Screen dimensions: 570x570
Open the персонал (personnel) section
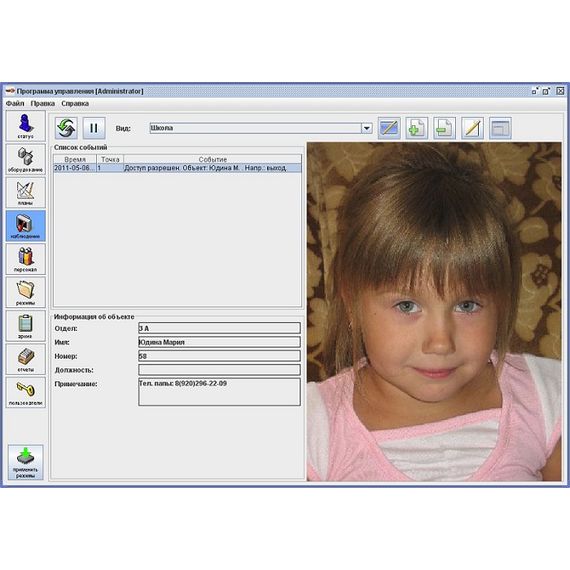coord(25,259)
